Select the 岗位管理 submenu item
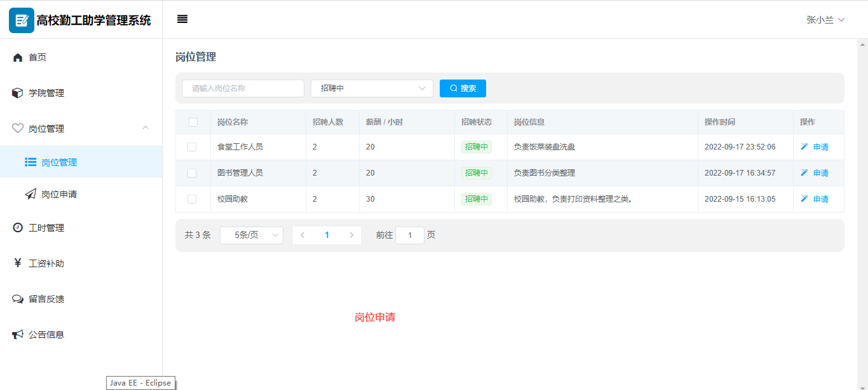This screenshot has width=868, height=390. tap(59, 162)
